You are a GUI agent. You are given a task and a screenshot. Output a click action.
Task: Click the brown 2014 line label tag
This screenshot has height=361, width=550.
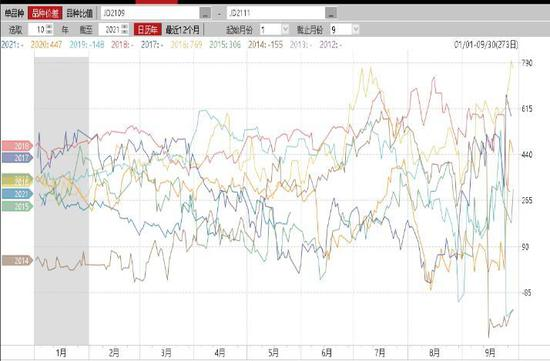[18, 260]
